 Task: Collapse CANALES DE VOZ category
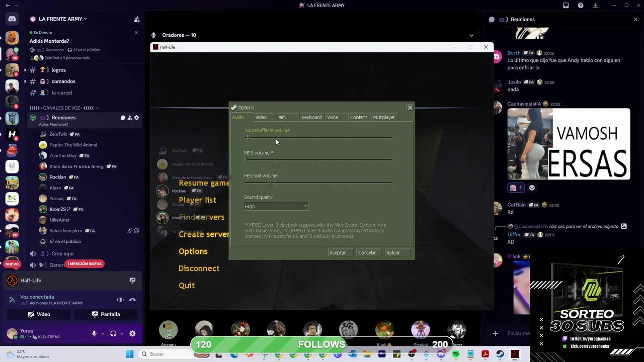63,108
